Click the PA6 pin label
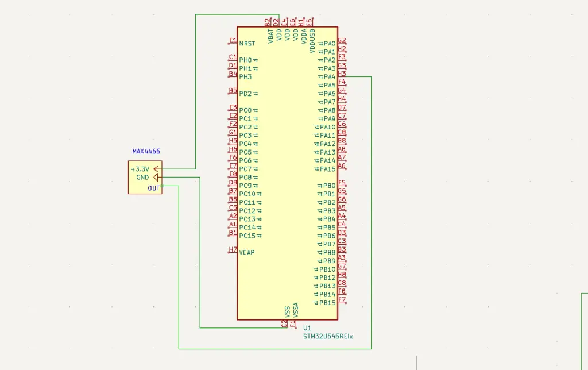The image size is (588, 370). tap(330, 94)
